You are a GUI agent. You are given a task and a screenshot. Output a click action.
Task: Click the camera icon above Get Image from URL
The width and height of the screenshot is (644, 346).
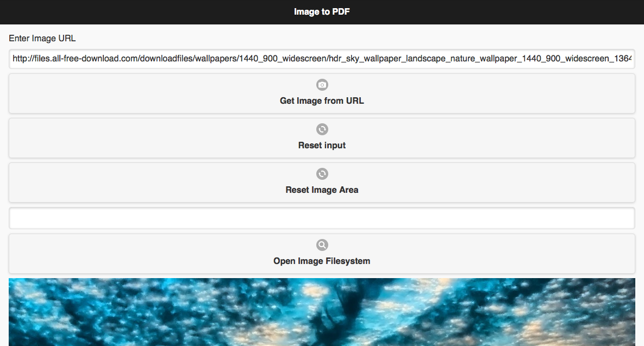(x=322, y=85)
